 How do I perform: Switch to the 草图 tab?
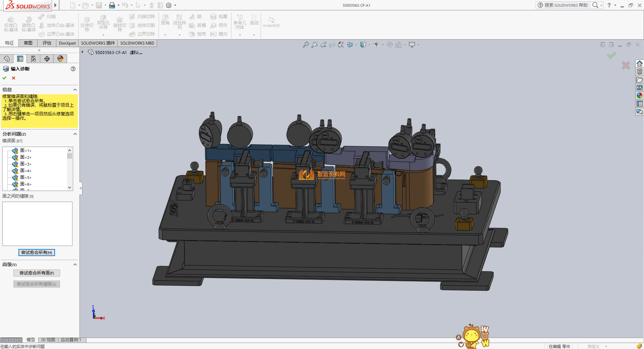click(x=28, y=43)
